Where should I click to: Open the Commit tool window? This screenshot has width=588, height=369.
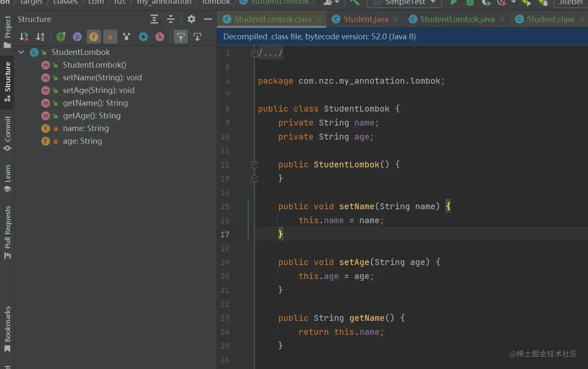pyautogui.click(x=7, y=133)
